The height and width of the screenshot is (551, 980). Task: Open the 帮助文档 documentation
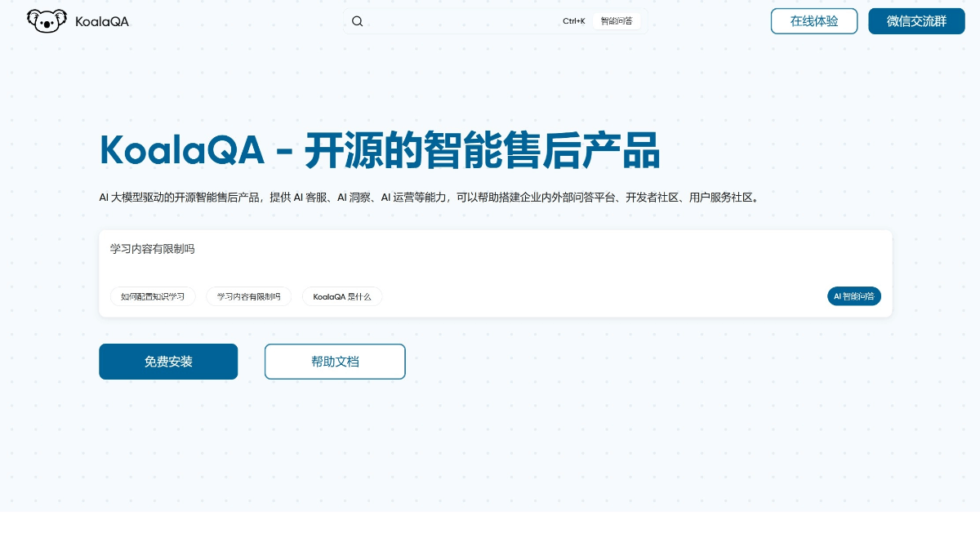[335, 362]
